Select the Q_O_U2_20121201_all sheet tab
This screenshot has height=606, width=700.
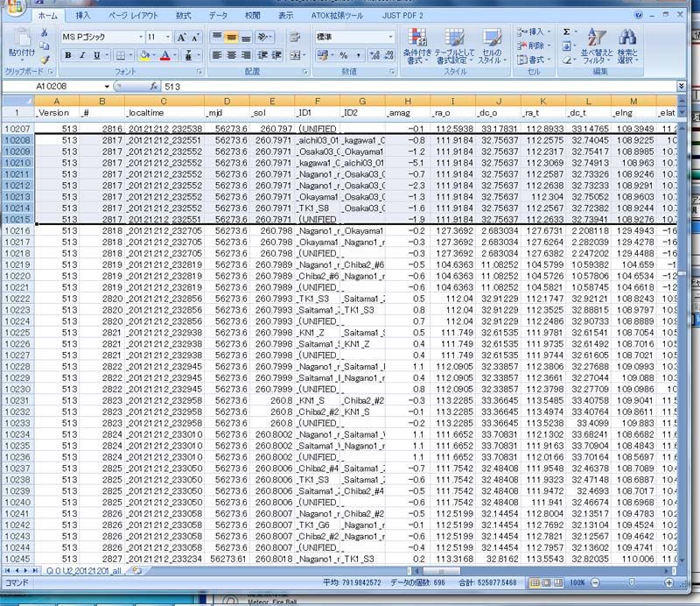click(84, 570)
